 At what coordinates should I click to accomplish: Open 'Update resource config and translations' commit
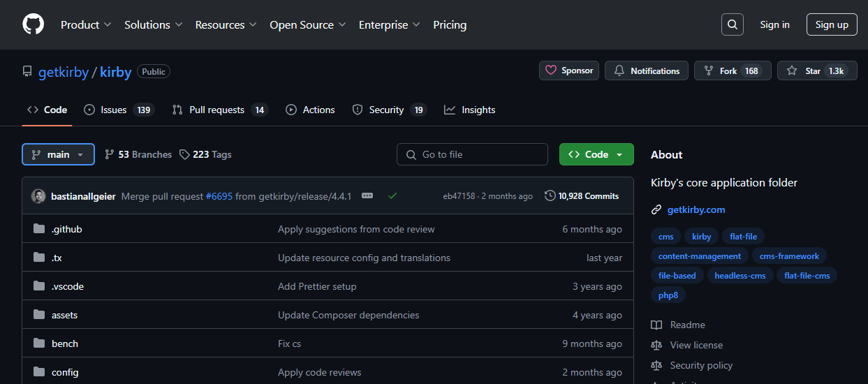point(364,258)
